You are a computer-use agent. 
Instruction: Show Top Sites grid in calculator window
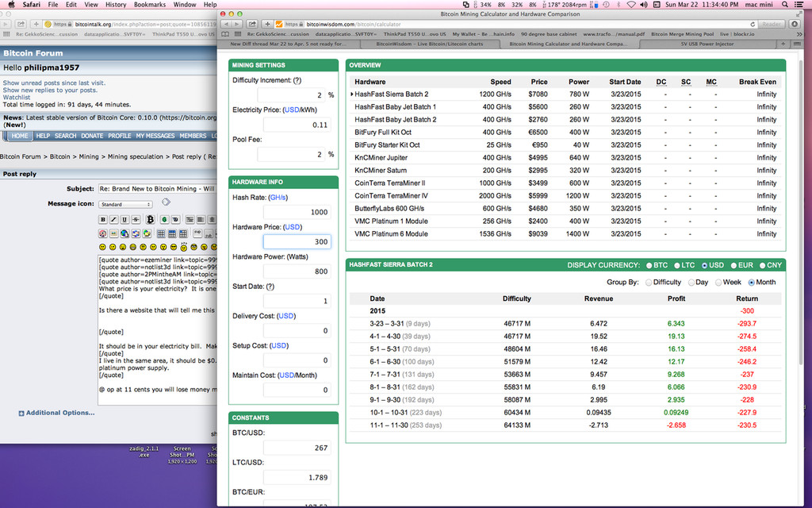click(x=237, y=34)
